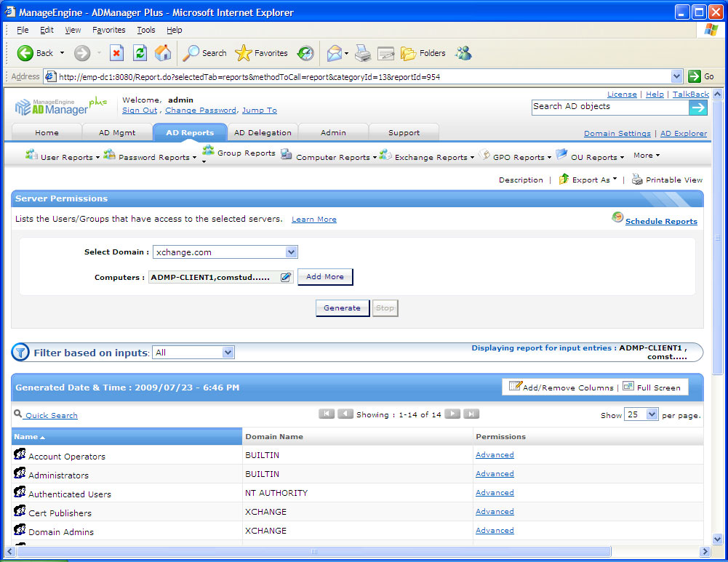This screenshot has width=728, height=562.
Task: Click the ADManager Plus logo
Action: pos(60,106)
